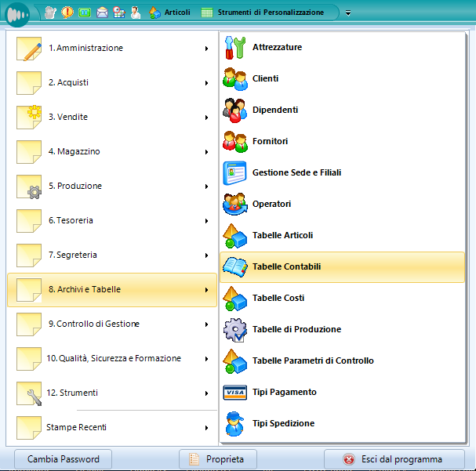
Task: Click the Gestione Sede e Filiali icon
Action: point(235,173)
